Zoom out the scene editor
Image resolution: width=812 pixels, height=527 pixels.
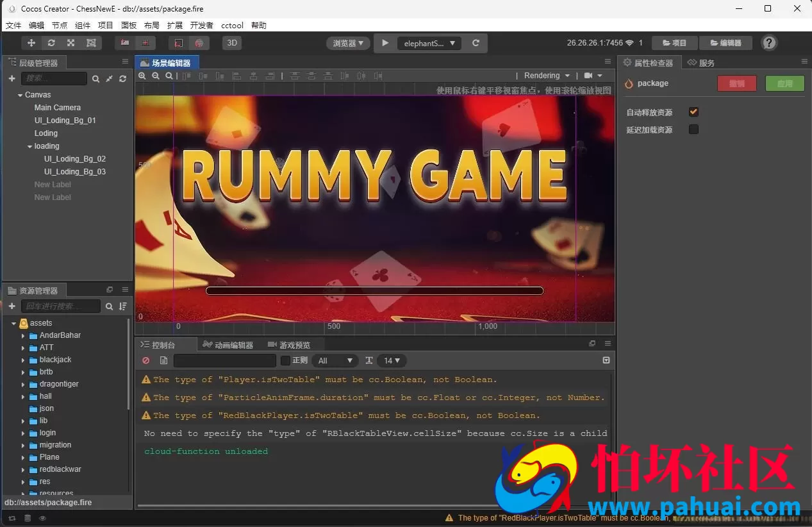coord(156,76)
